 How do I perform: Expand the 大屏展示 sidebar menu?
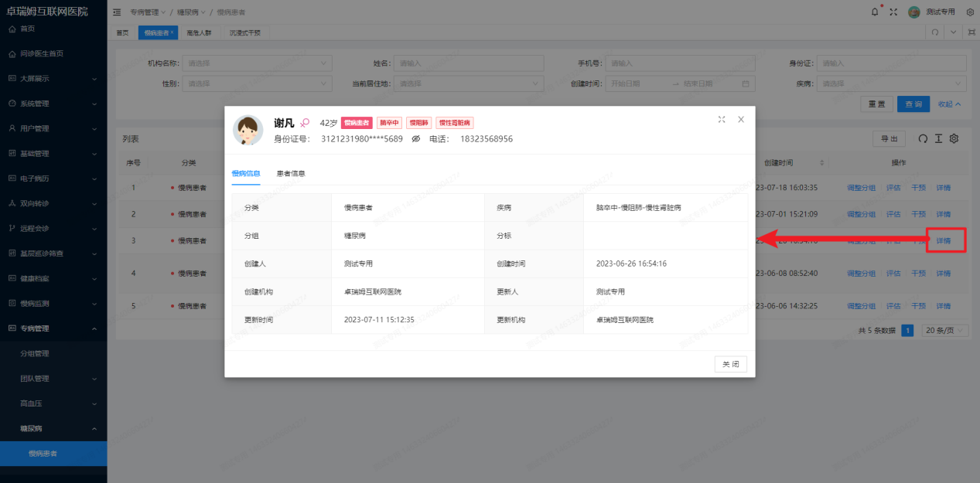[x=53, y=78]
